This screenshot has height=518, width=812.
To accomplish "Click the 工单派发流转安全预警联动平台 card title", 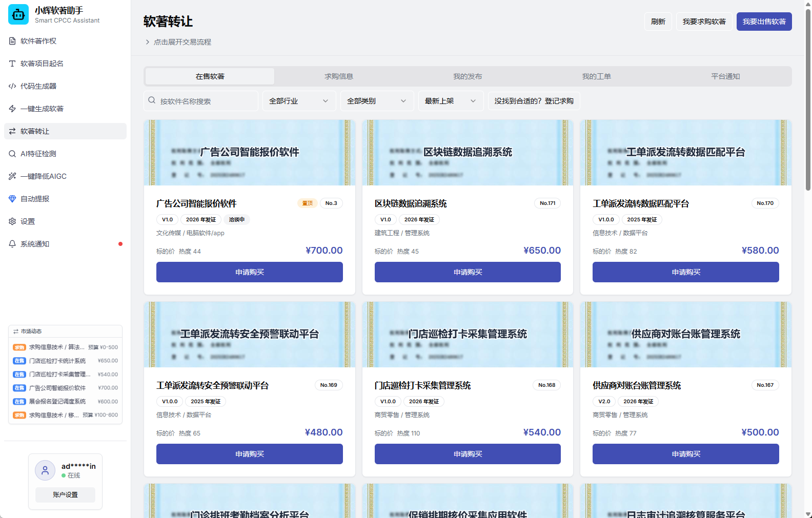I will pos(212,385).
